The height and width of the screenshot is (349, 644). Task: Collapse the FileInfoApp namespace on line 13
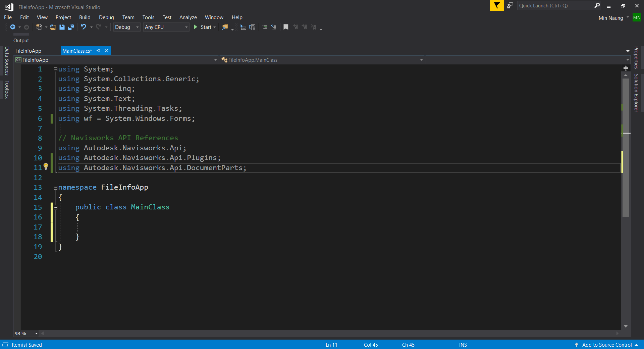pyautogui.click(x=55, y=188)
